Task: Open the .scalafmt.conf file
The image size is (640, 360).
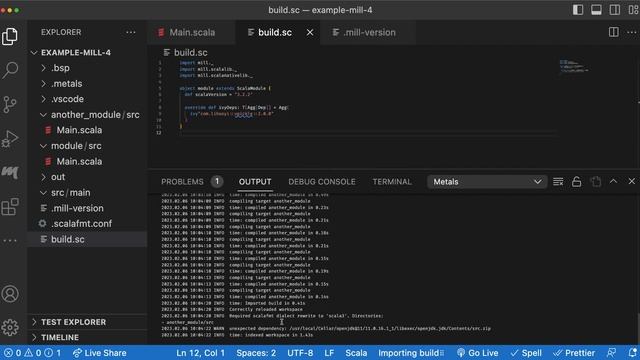Action: pos(87,224)
